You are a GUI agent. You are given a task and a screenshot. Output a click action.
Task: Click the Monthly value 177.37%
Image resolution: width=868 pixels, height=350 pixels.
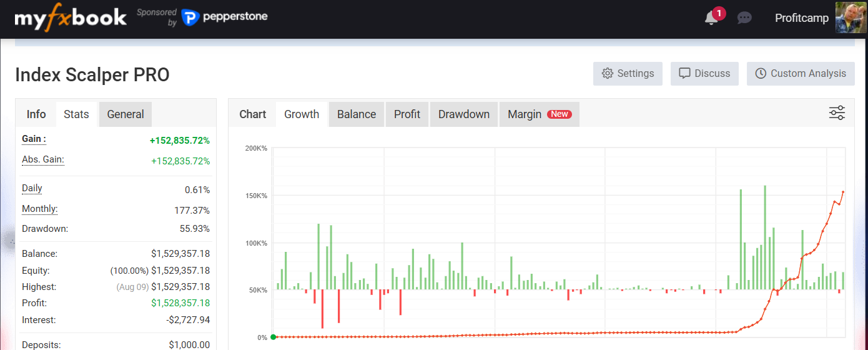coord(192,211)
